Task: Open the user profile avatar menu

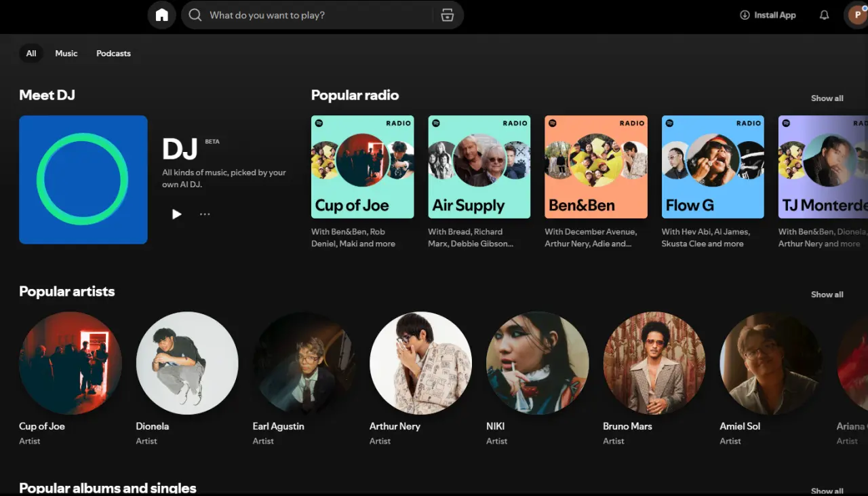Action: (856, 15)
